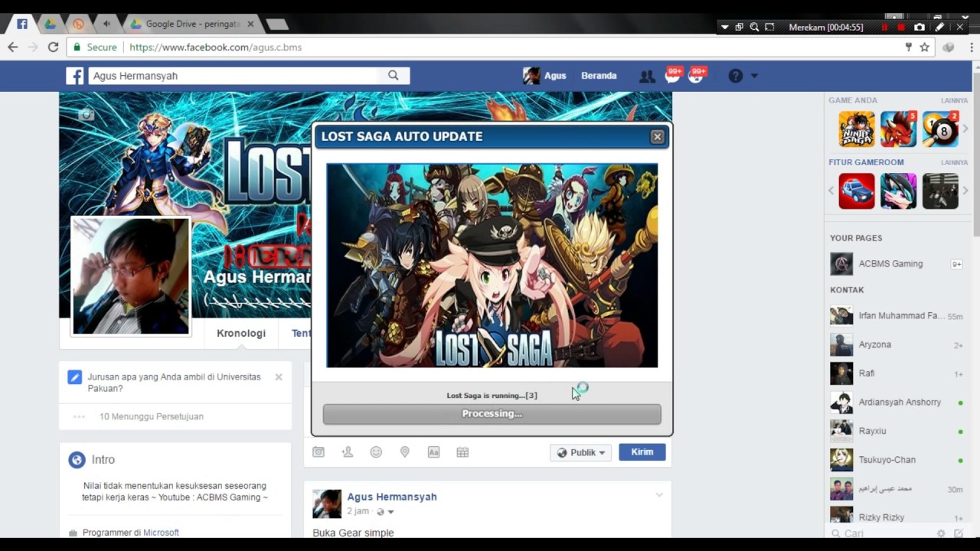
Task: Click the cover photo camera icon
Action: click(x=86, y=115)
